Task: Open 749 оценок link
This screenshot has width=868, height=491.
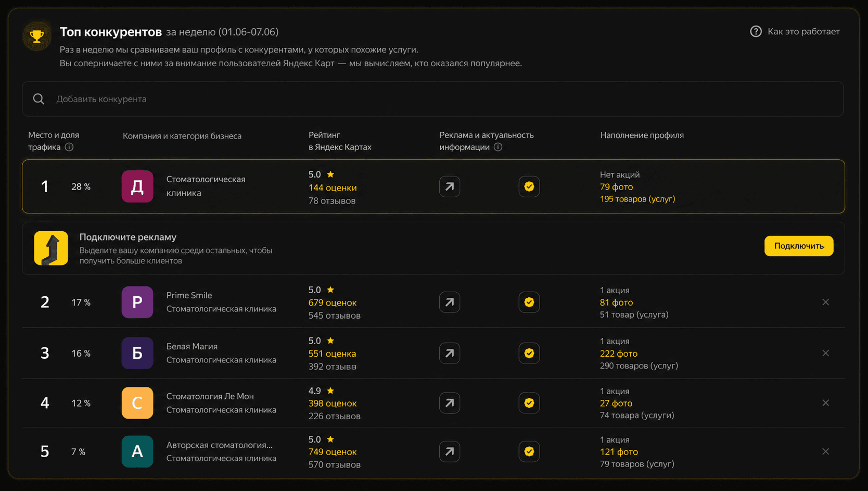Action: [333, 452]
